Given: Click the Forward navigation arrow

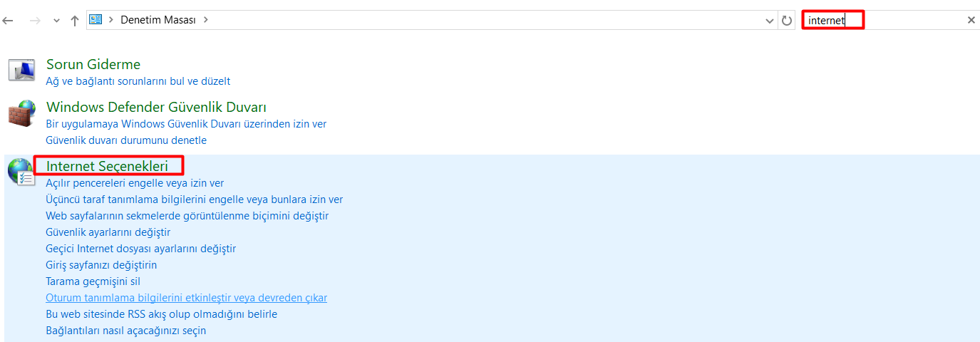Looking at the screenshot, I should [x=35, y=21].
